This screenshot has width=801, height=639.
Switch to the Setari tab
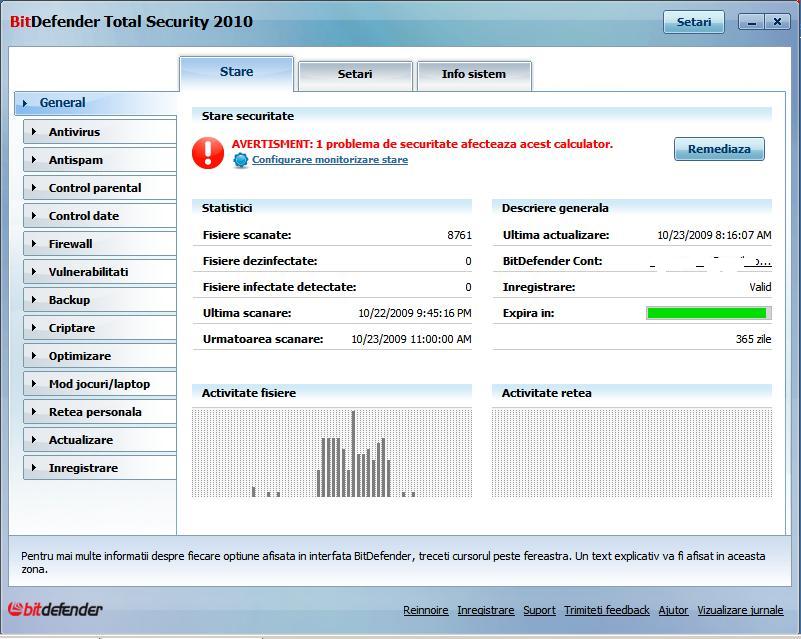click(355, 75)
